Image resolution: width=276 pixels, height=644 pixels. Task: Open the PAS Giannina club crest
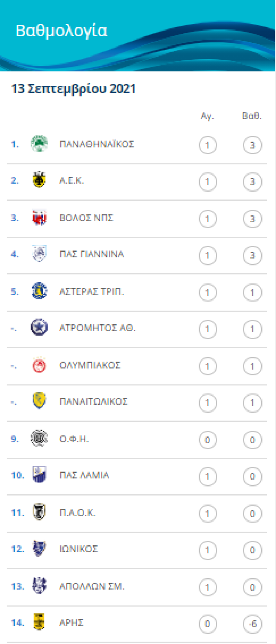pyautogui.click(x=39, y=254)
